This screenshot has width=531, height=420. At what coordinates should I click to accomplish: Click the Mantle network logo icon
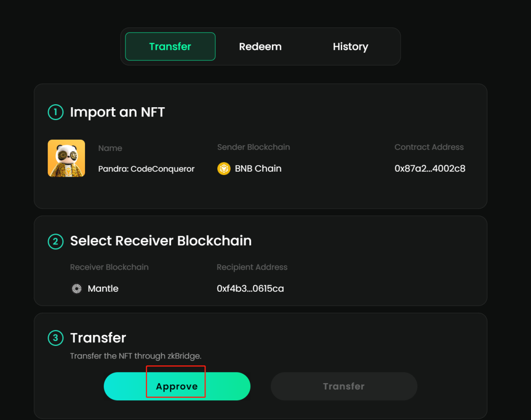pos(77,289)
